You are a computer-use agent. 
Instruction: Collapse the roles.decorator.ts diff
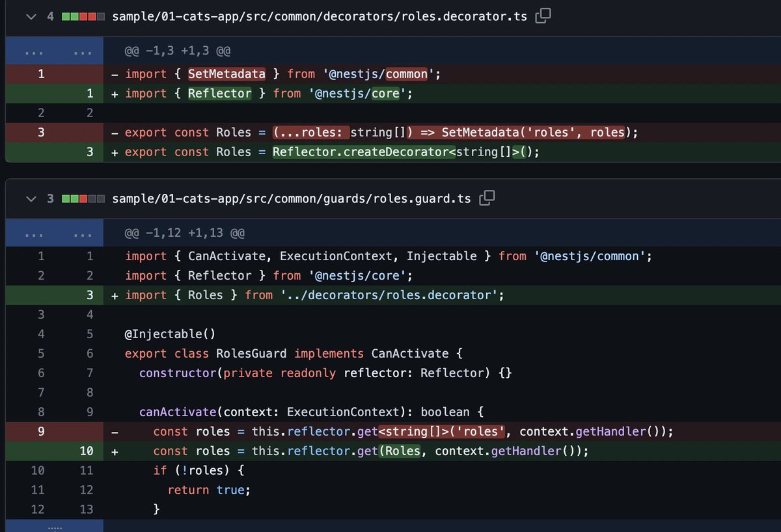pyautogui.click(x=31, y=16)
